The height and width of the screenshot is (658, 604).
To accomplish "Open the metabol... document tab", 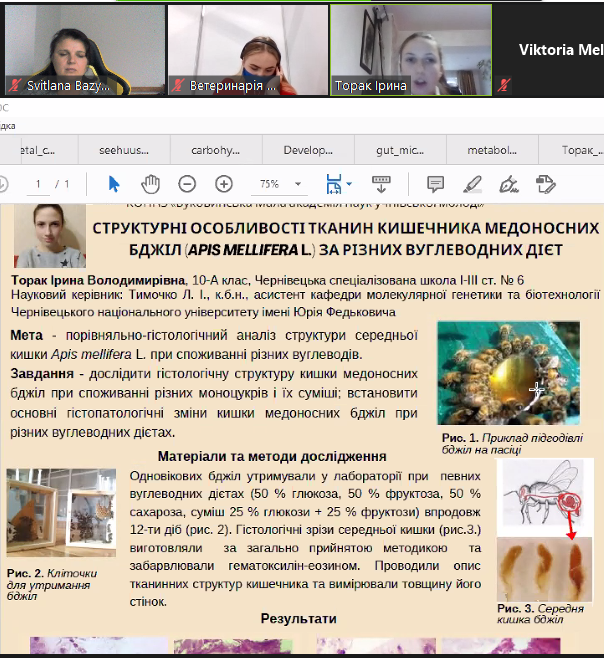I will coord(489,149).
